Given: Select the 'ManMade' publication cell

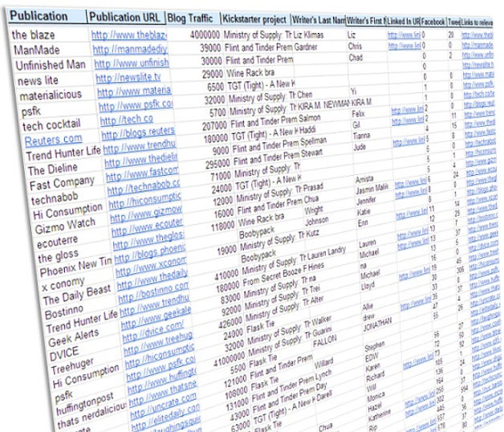Looking at the screenshot, I should pos(37,50).
